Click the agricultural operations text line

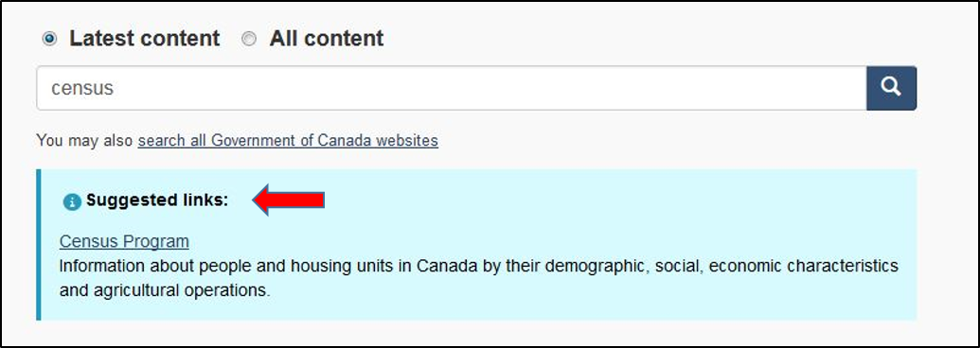(165, 290)
